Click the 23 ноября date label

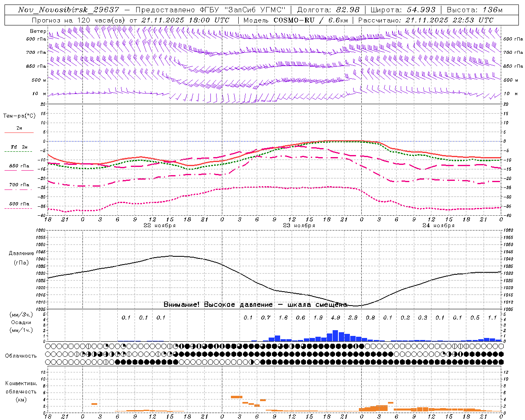[x=299, y=226]
